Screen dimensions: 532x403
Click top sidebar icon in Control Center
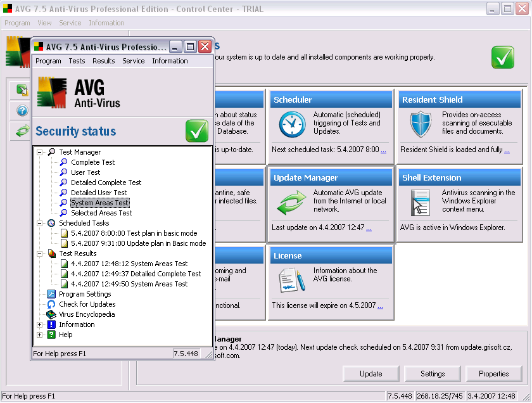[x=22, y=90]
